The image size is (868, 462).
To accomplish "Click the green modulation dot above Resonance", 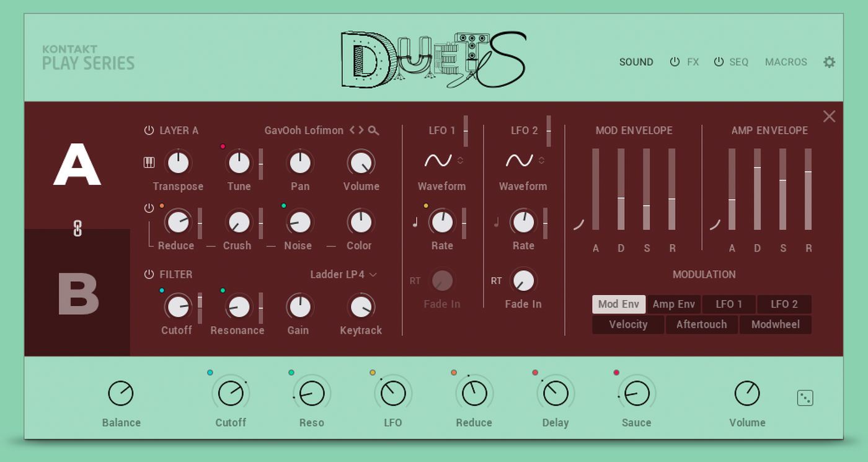I will coord(223,290).
